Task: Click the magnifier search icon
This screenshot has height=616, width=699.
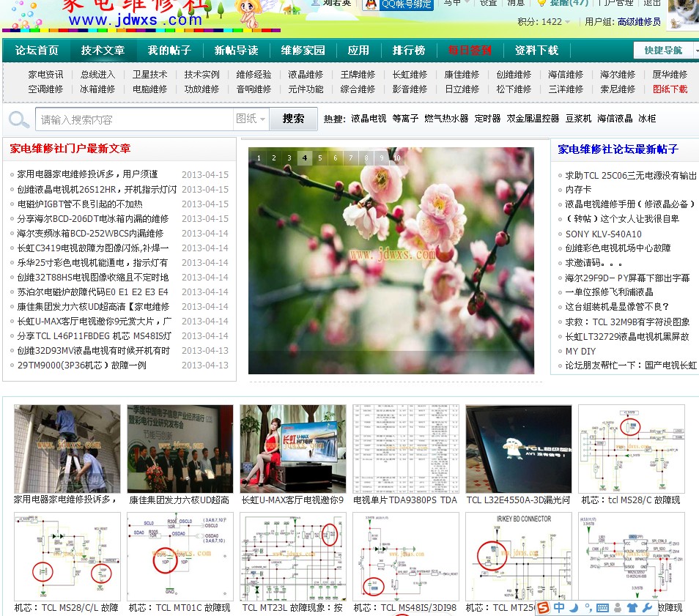Action: coord(19,119)
